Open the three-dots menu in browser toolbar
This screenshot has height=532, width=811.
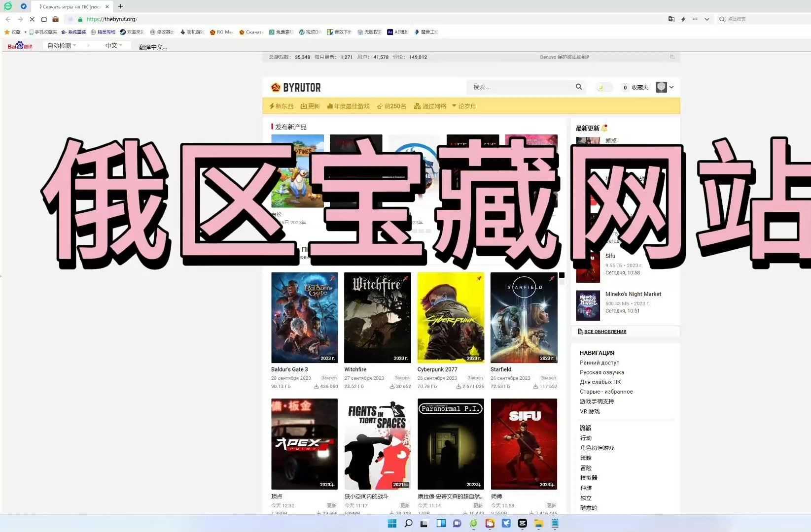pyautogui.click(x=695, y=19)
